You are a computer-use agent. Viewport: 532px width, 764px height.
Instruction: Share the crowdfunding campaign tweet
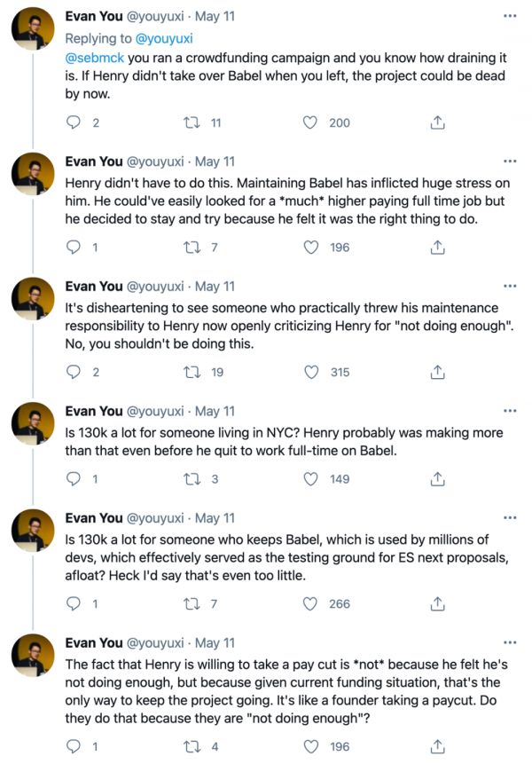click(x=437, y=122)
